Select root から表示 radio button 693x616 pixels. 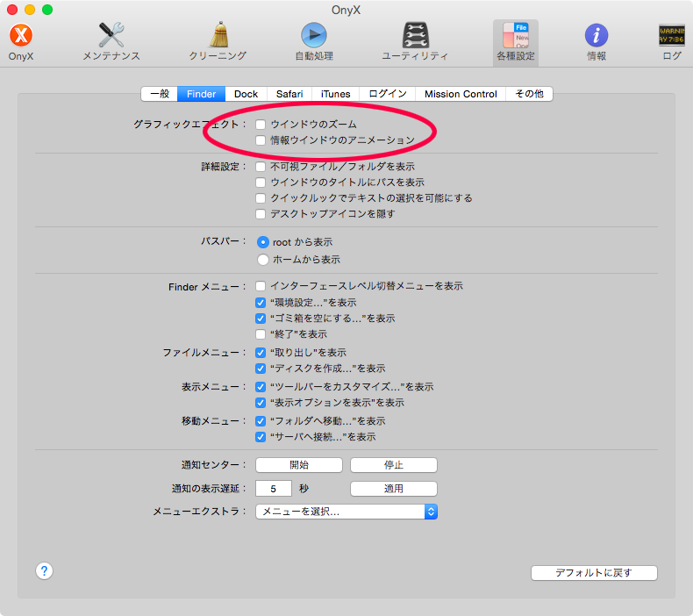263,242
